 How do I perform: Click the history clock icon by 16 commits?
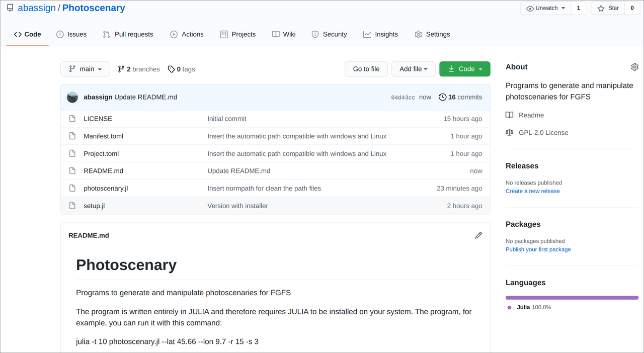(442, 97)
